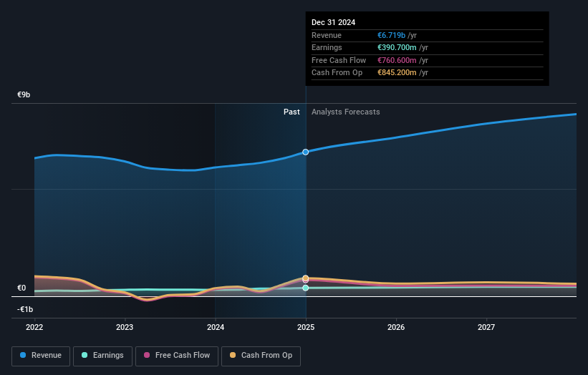Click the 2023 x-axis label

pos(125,328)
